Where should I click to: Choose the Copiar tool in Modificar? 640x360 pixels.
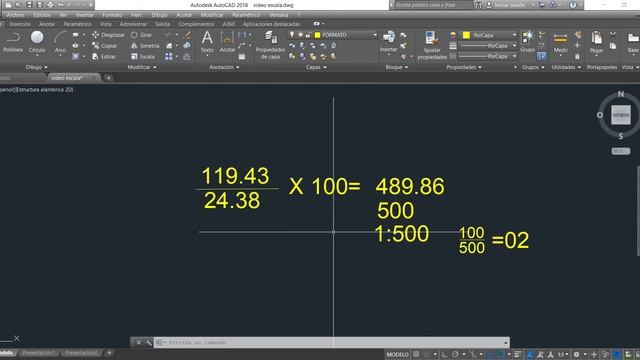pyautogui.click(x=105, y=46)
